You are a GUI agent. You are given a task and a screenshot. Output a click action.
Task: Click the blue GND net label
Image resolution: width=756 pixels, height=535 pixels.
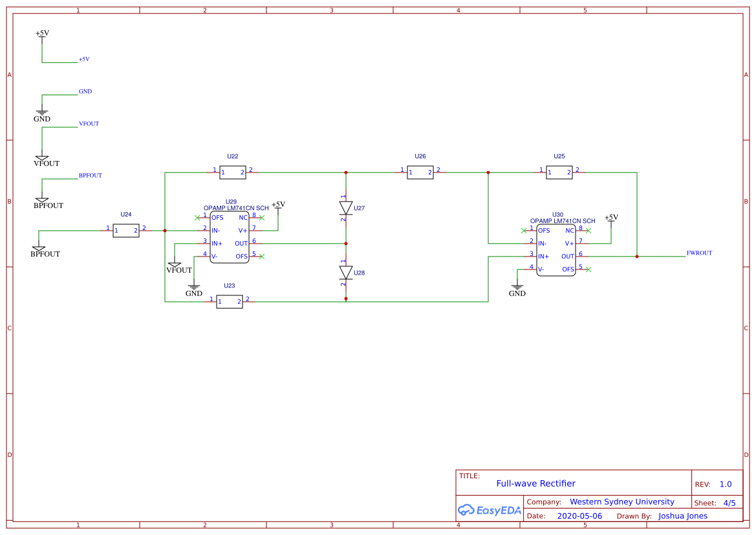(x=85, y=92)
